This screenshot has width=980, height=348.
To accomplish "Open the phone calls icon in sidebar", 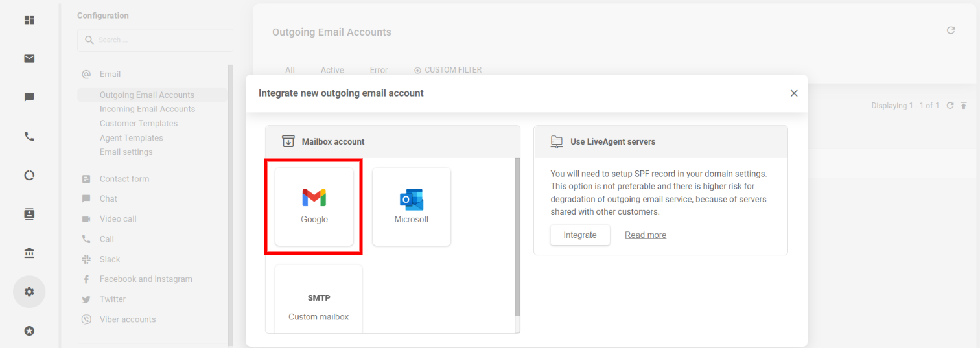I will [29, 137].
